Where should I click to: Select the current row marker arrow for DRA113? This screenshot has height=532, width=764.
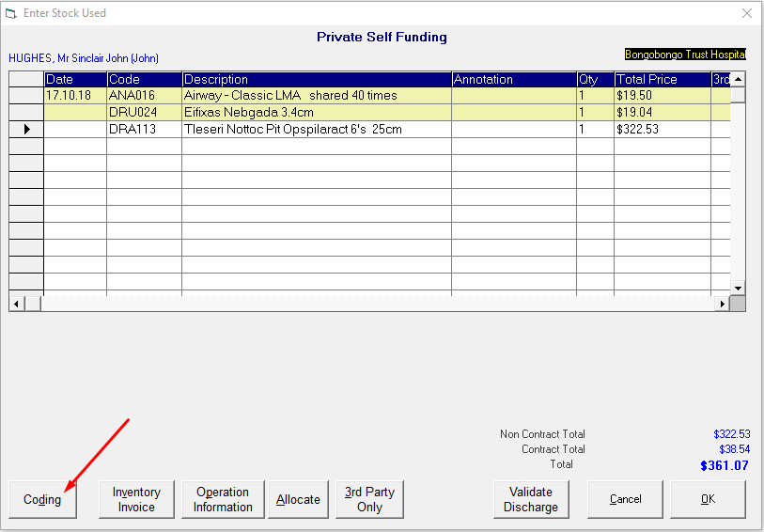click(27, 130)
